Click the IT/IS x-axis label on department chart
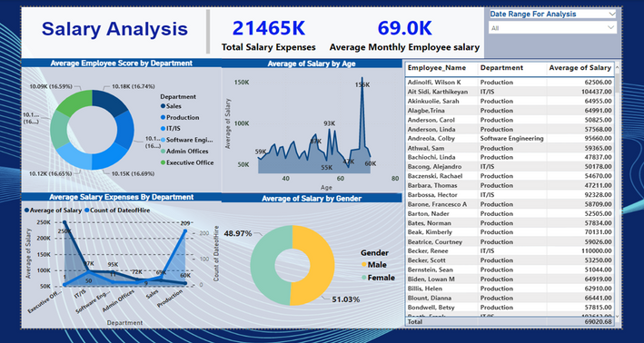The image size is (644, 343). [80, 295]
